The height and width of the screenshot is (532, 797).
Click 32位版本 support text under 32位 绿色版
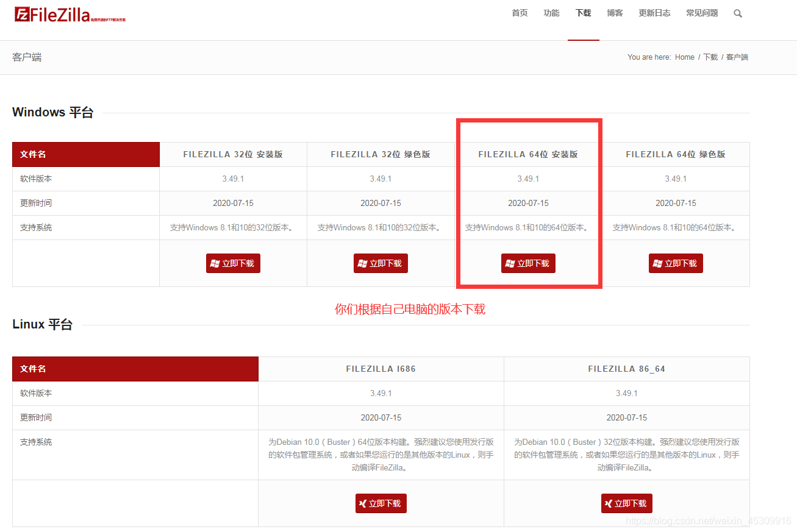click(381, 227)
